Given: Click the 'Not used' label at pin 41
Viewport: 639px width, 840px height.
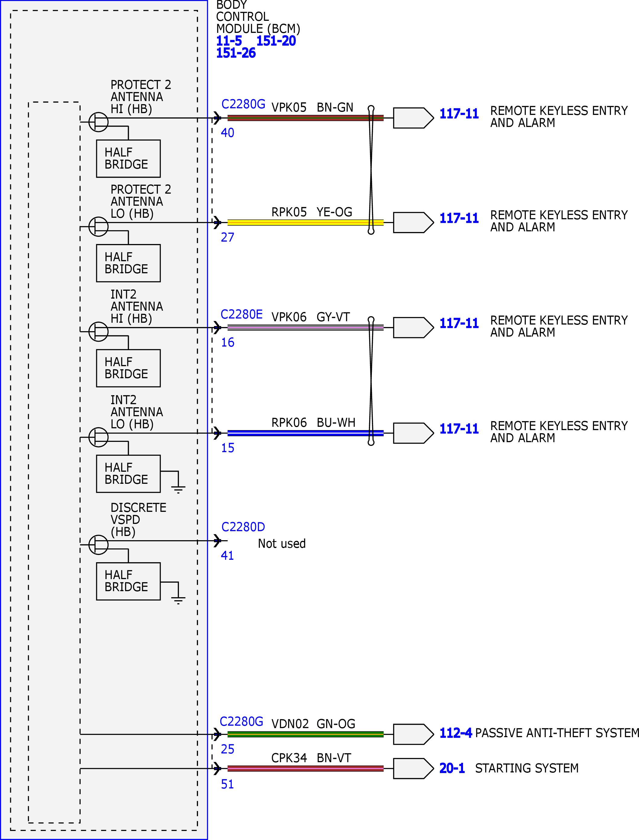Looking at the screenshot, I should tap(282, 544).
